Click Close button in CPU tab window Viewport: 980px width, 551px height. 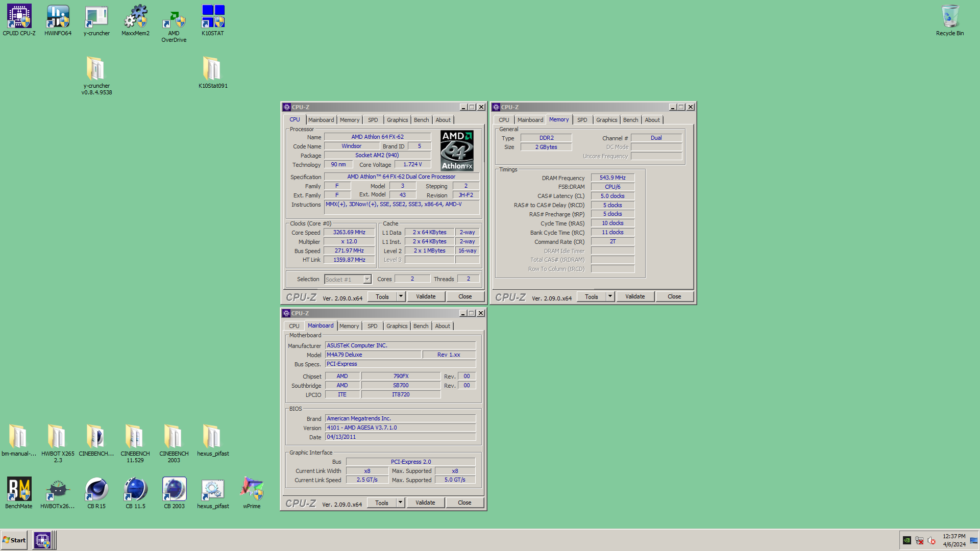tap(465, 296)
